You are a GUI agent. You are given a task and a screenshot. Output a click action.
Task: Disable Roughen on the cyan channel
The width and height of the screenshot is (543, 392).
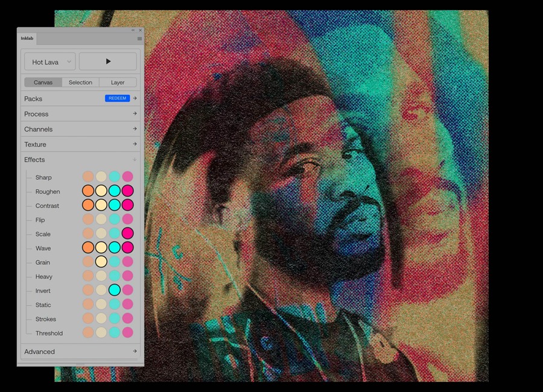[114, 191]
